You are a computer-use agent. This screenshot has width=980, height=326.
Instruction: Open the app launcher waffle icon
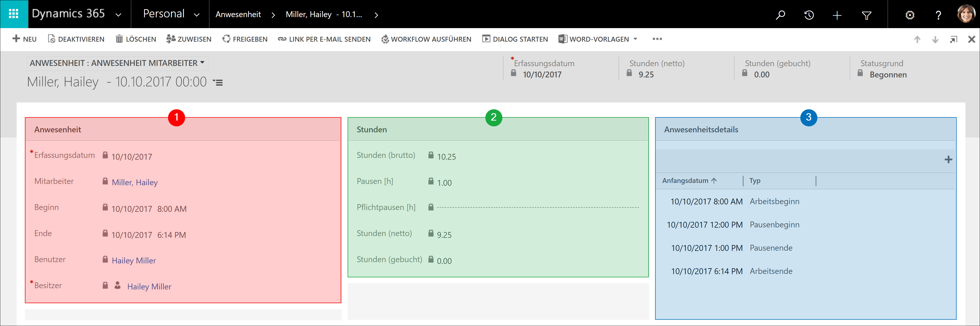click(x=14, y=14)
